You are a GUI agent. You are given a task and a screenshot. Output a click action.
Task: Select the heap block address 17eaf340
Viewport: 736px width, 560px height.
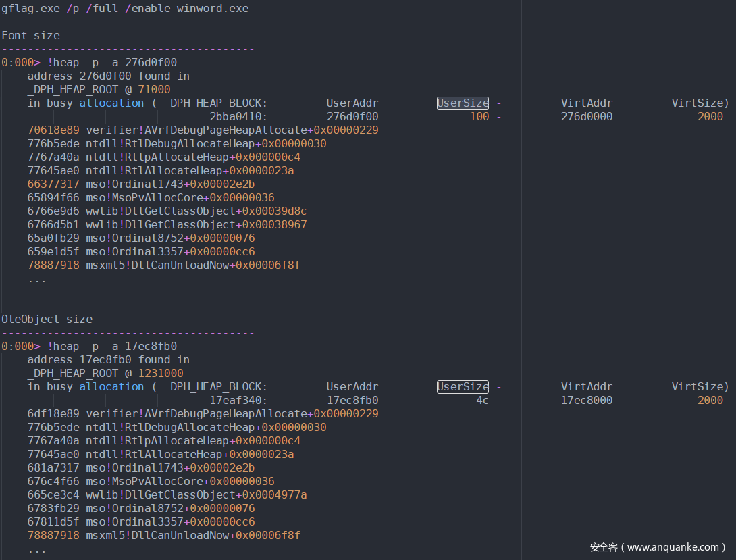[238, 400]
